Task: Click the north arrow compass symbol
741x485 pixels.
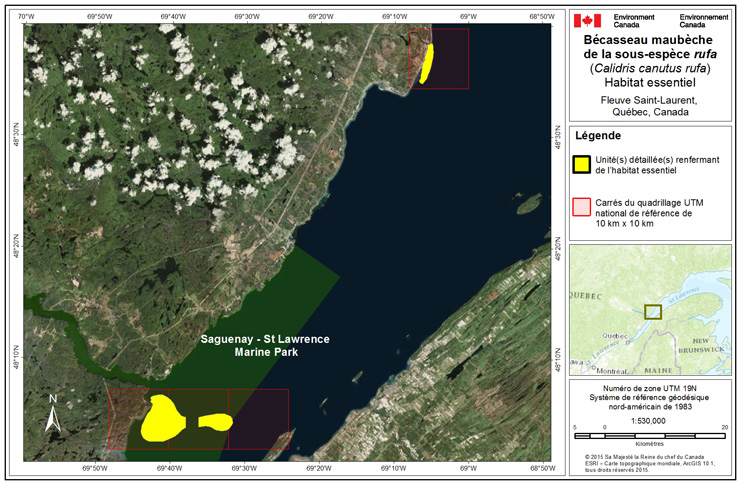Action: click(x=55, y=414)
